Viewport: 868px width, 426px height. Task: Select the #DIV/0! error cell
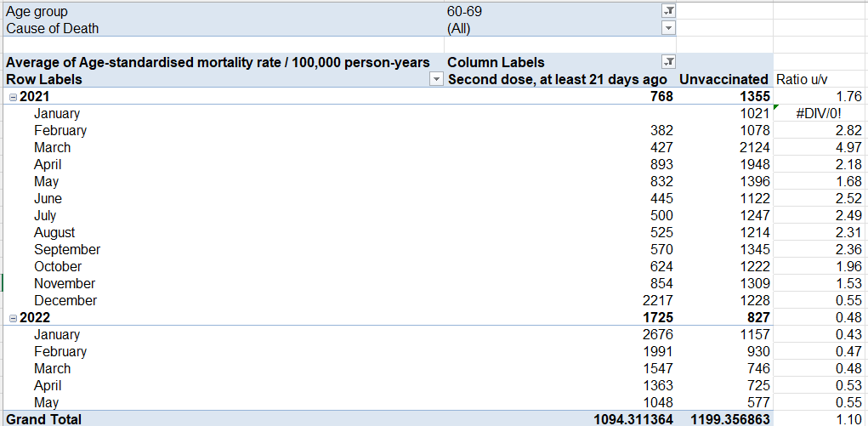(820, 114)
